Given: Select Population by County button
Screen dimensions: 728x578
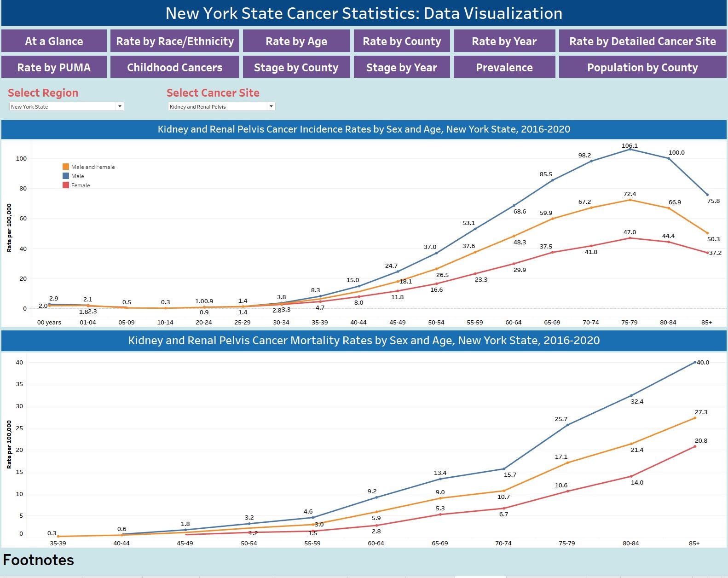Looking at the screenshot, I should tap(643, 67).
